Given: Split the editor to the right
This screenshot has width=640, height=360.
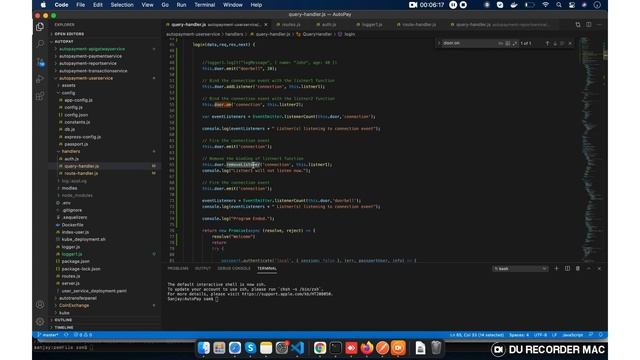Looking at the screenshot, I should 589,24.
